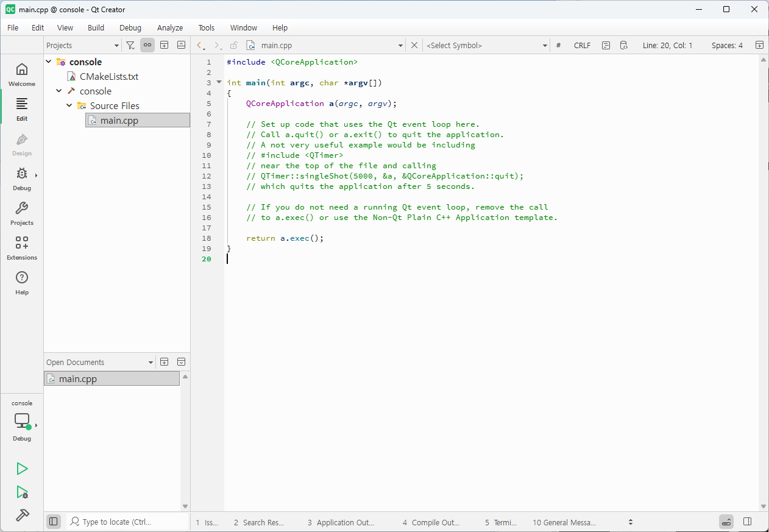Collapse the Source Files folder

pyautogui.click(x=69, y=105)
